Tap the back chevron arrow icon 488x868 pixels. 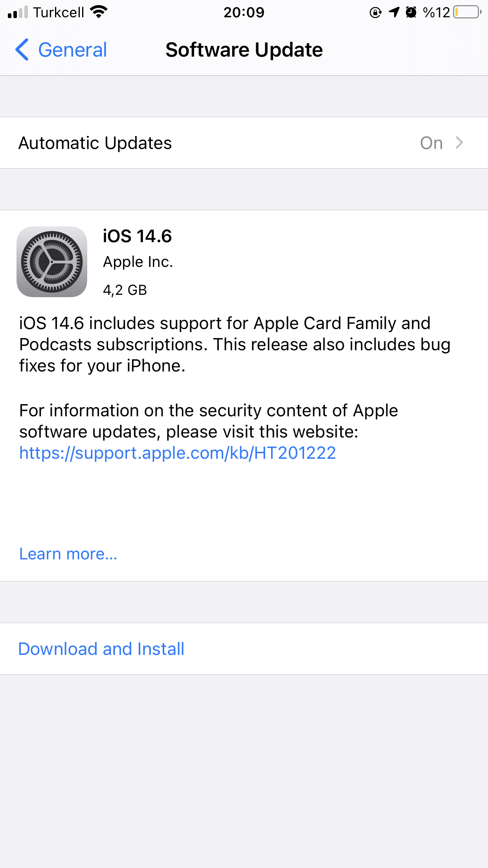[22, 50]
